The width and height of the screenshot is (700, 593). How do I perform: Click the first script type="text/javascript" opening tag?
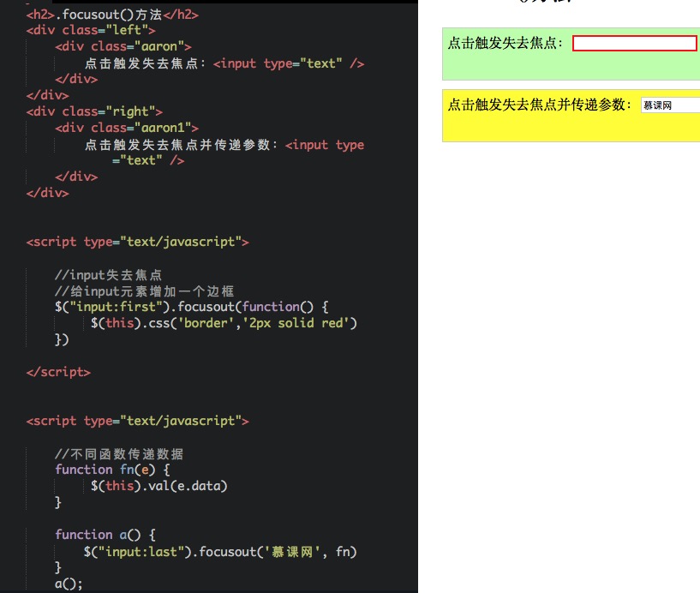click(x=137, y=242)
